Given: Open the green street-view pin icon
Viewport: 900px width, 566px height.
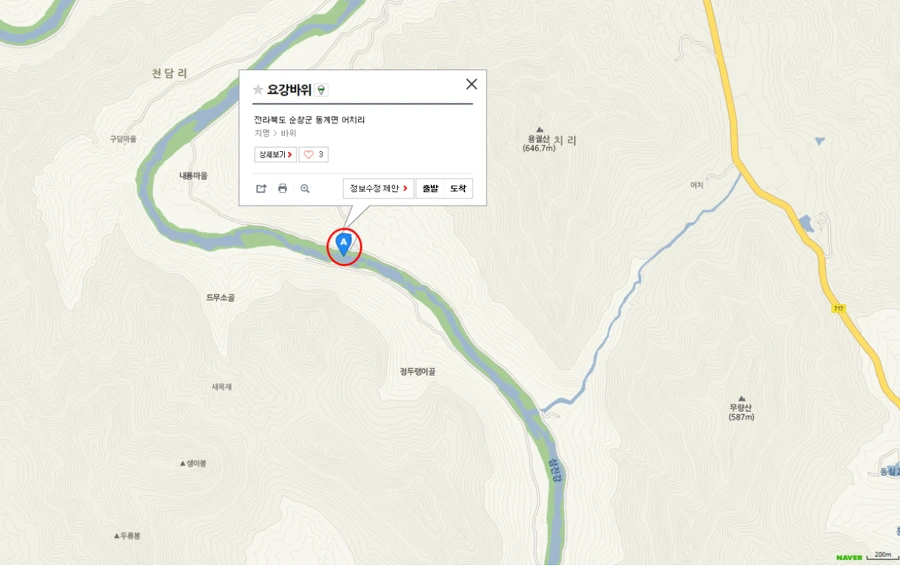Looking at the screenshot, I should [x=321, y=90].
